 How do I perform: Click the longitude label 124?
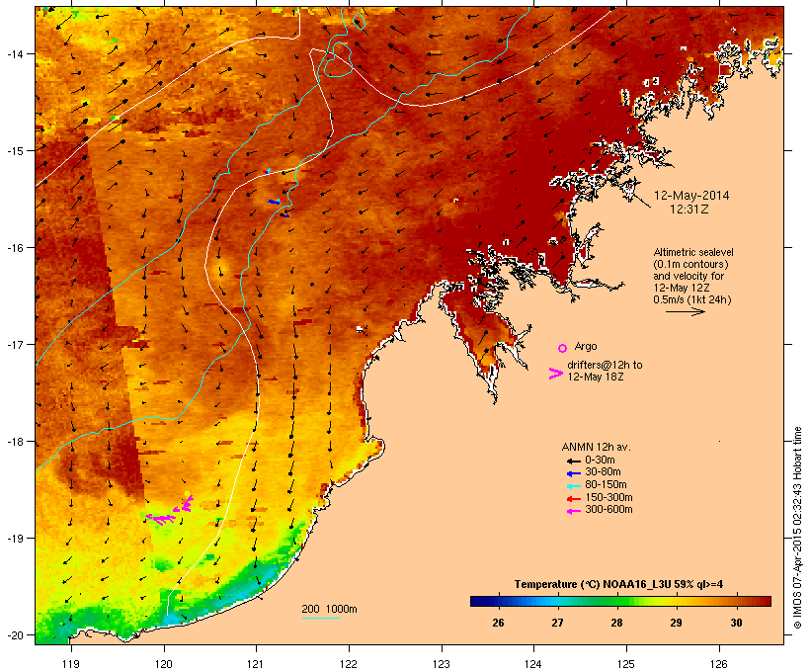[533, 664]
